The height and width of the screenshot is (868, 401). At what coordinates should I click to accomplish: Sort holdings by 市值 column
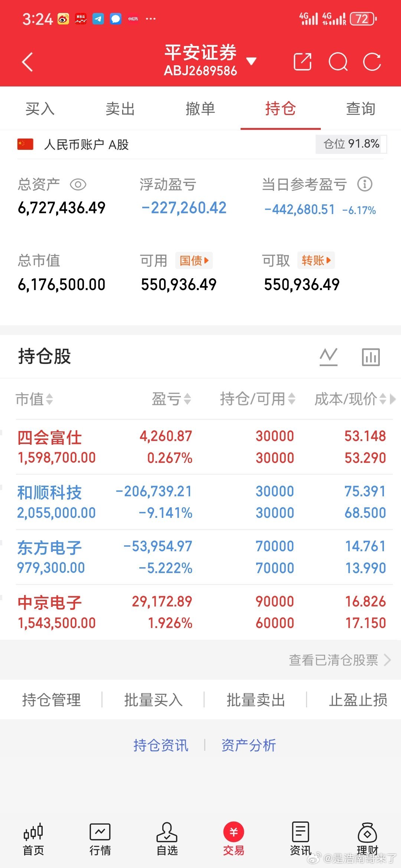click(34, 399)
